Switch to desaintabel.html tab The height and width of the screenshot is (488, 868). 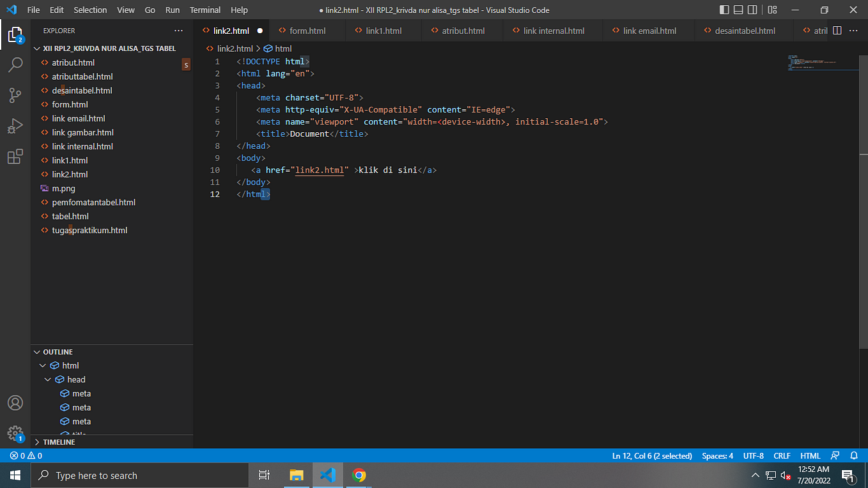pyautogui.click(x=744, y=31)
